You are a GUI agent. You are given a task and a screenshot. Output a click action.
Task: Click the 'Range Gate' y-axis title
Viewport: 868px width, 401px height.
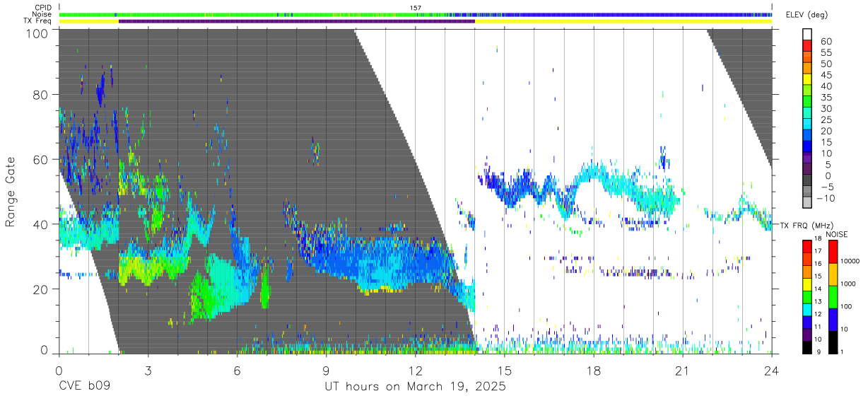pyautogui.click(x=11, y=192)
